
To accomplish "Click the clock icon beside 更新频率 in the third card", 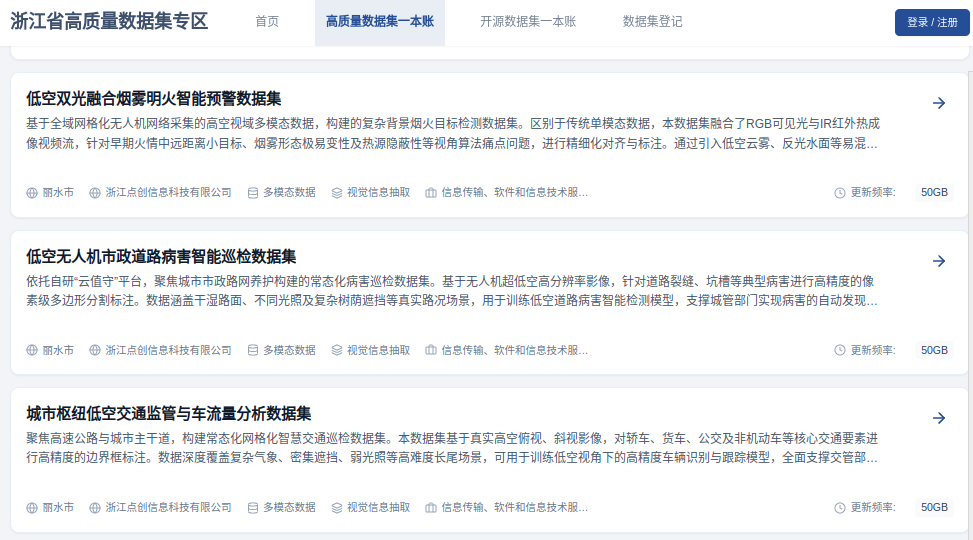I will coord(840,508).
